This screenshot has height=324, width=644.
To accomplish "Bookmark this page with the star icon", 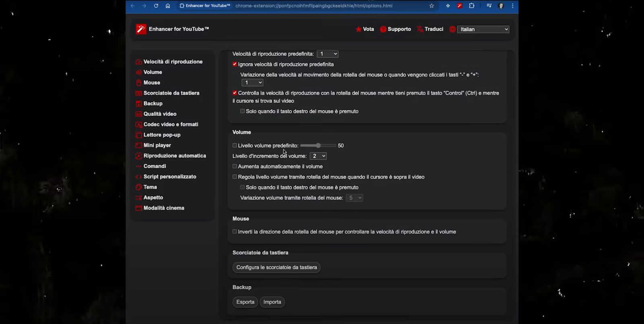I will [431, 6].
